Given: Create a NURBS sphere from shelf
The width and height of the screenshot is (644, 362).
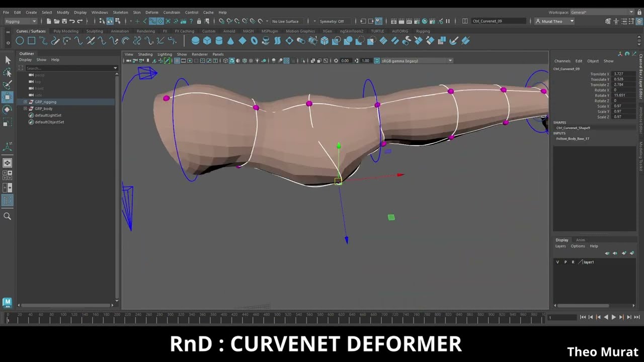Looking at the screenshot, I should (x=196, y=41).
